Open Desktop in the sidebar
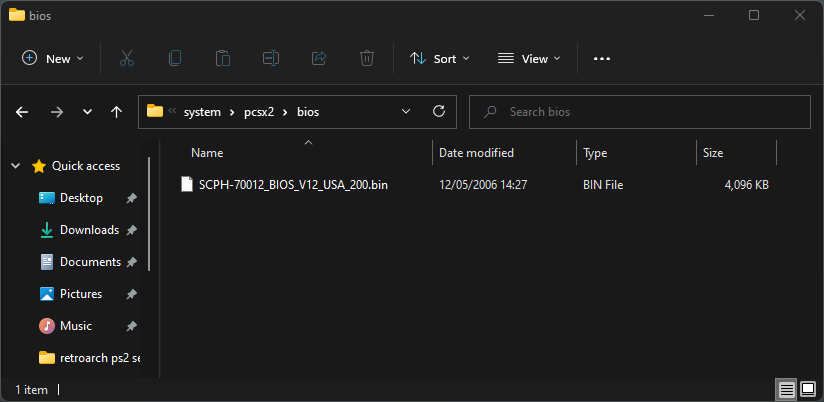This screenshot has width=824, height=402. point(81,198)
